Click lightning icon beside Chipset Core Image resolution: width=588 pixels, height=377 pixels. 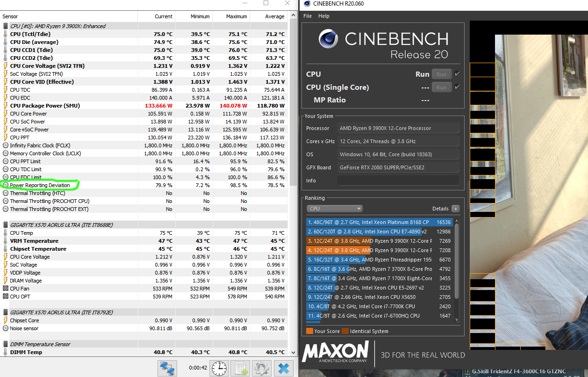pyautogui.click(x=5, y=320)
